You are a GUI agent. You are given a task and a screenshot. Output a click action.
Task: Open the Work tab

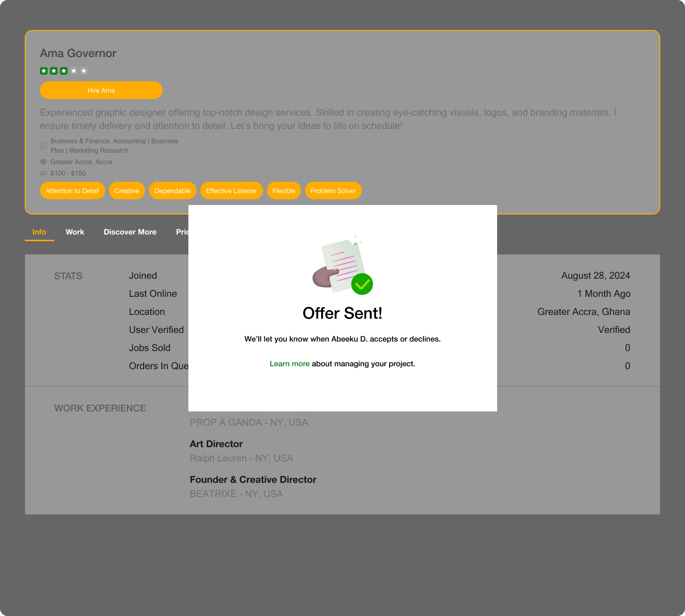tap(75, 232)
